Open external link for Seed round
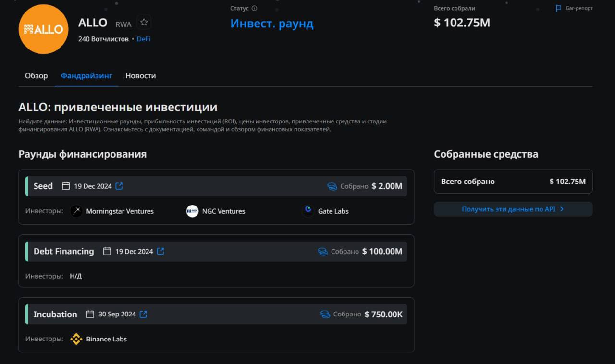Image resolution: width=615 pixels, height=364 pixels. (119, 186)
